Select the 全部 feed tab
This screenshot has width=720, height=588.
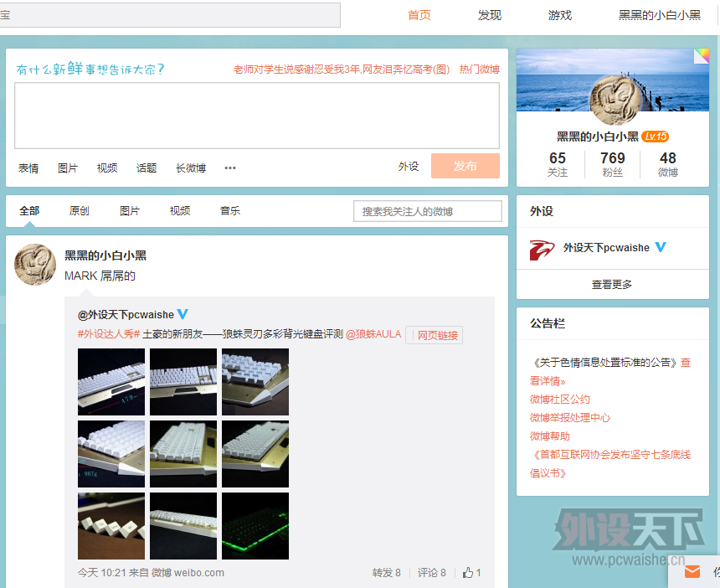coord(29,211)
